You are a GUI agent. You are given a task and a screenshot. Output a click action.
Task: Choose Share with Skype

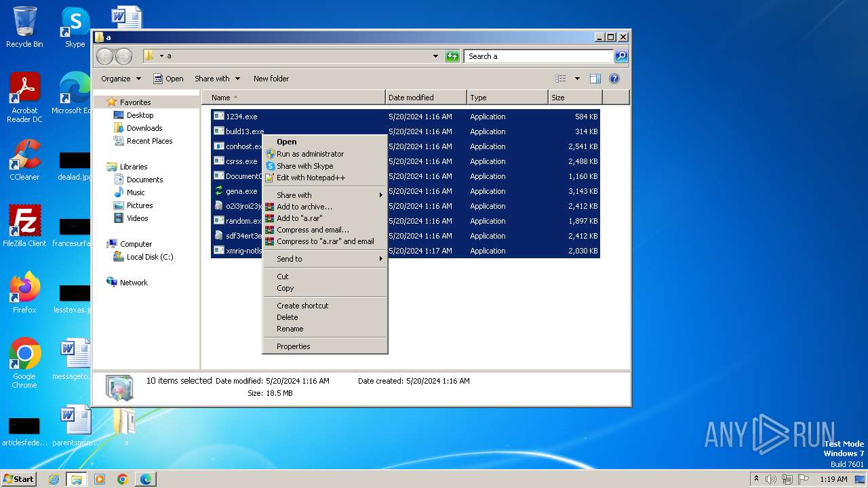click(325, 166)
